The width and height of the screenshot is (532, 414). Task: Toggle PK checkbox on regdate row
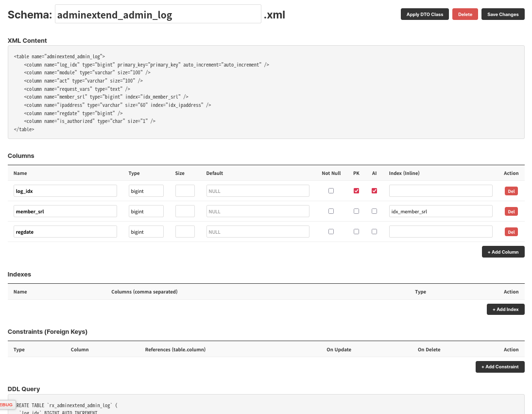pyautogui.click(x=356, y=232)
